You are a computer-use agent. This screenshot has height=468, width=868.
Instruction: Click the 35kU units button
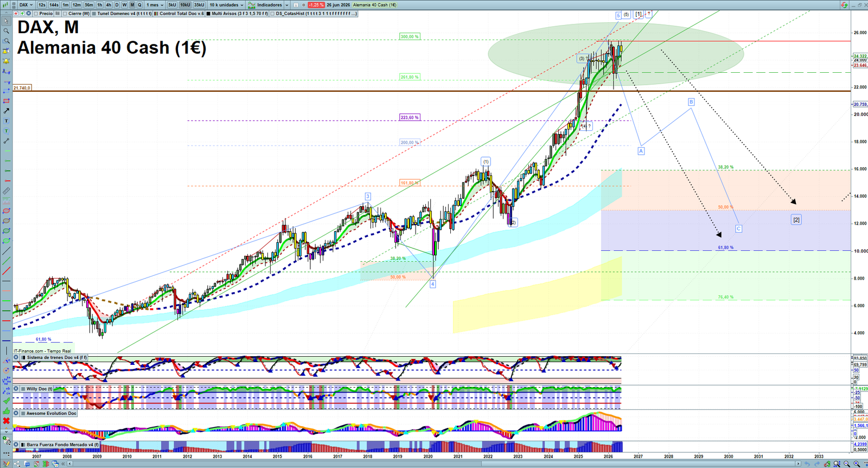point(199,5)
